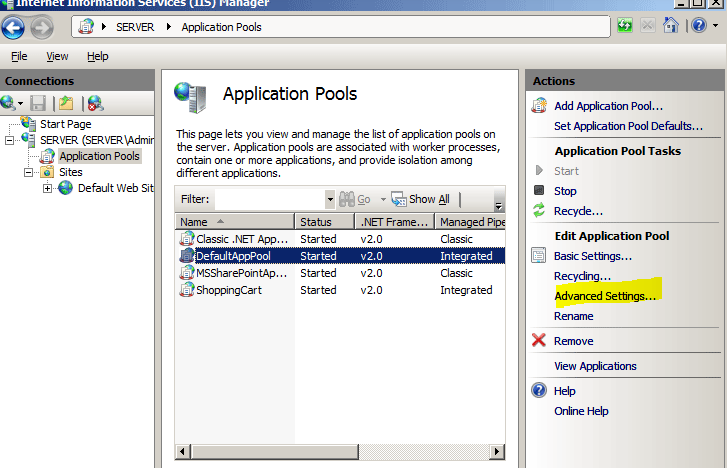Click the binoculars Go icon in filter bar
727x468 pixels.
point(347,199)
